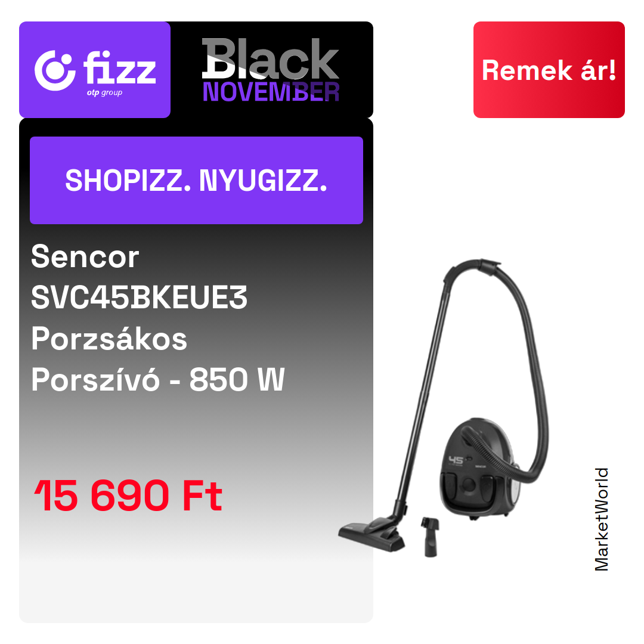
Task: Click the purple fizz logo panel
Action: [95, 70]
